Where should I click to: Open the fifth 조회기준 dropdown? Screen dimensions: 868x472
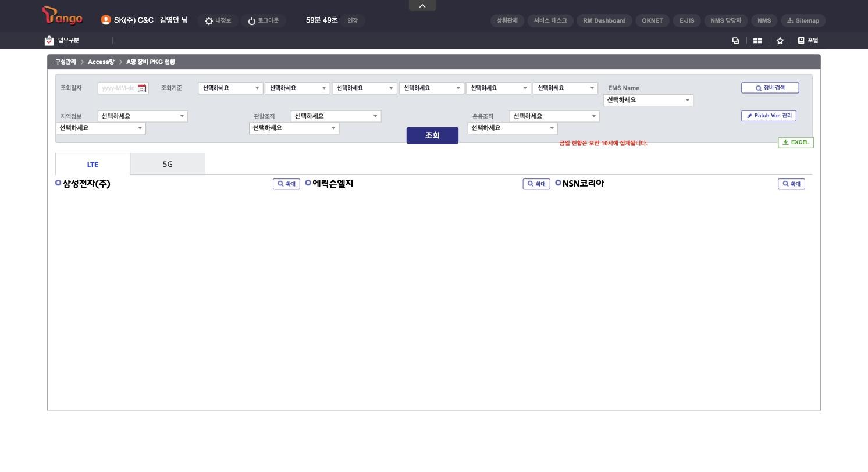click(x=499, y=88)
